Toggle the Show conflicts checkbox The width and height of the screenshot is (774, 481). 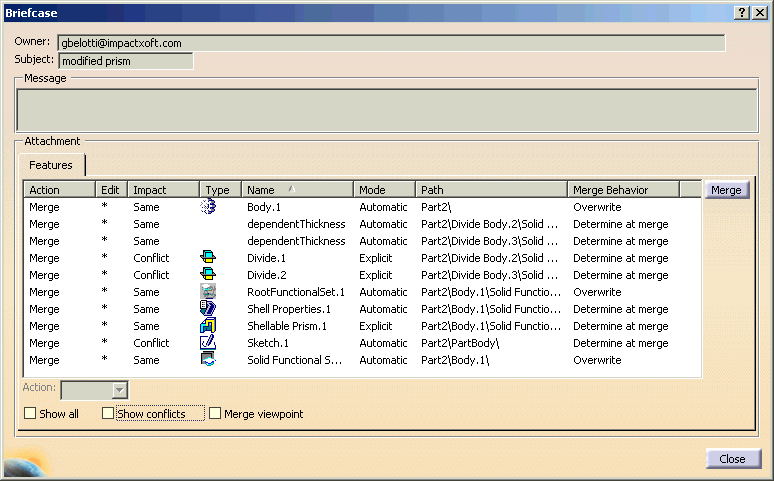coord(108,413)
